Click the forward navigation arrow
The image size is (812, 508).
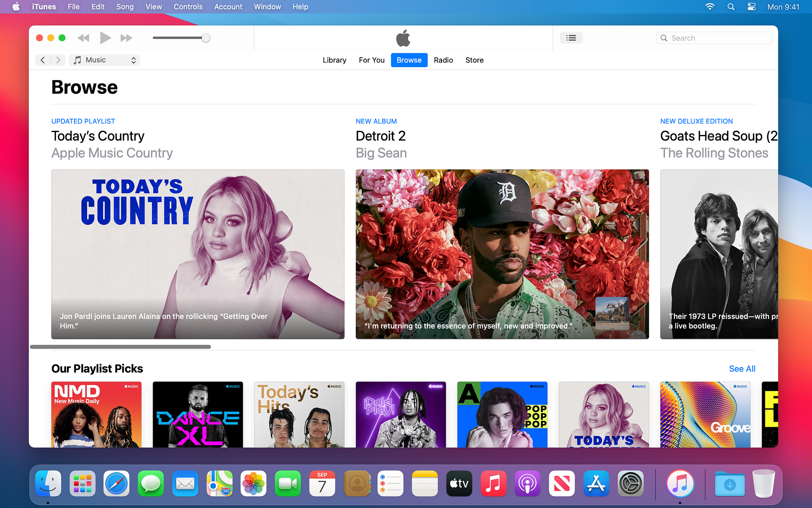click(x=58, y=60)
